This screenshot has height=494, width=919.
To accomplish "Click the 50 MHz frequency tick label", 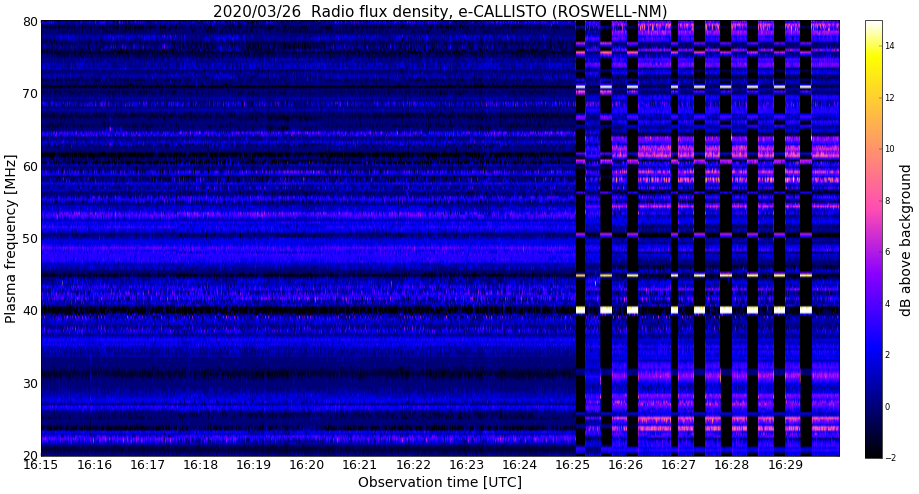I will point(30,239).
